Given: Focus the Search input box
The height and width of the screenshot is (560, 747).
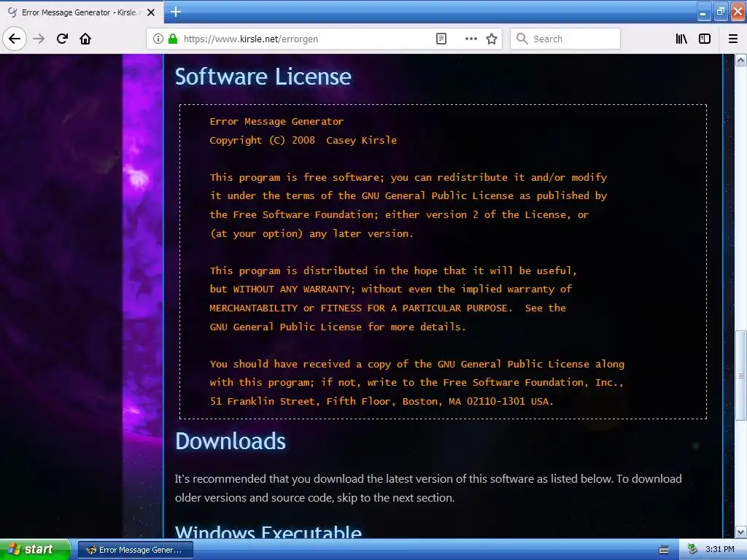Looking at the screenshot, I should coord(565,39).
